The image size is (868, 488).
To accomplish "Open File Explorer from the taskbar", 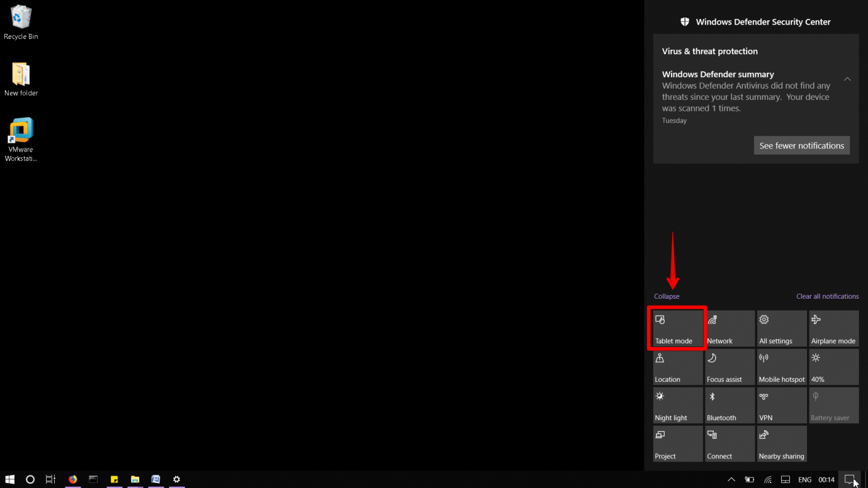I will click(x=135, y=479).
